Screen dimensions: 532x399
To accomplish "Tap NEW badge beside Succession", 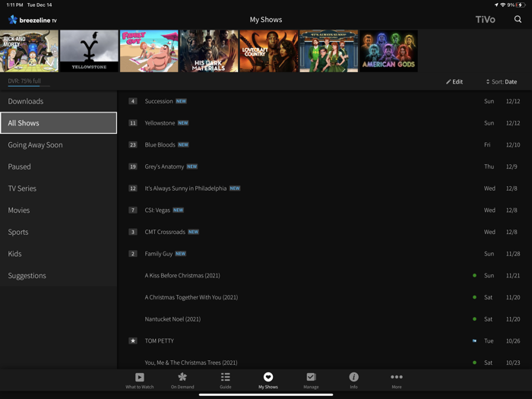I will (x=181, y=101).
